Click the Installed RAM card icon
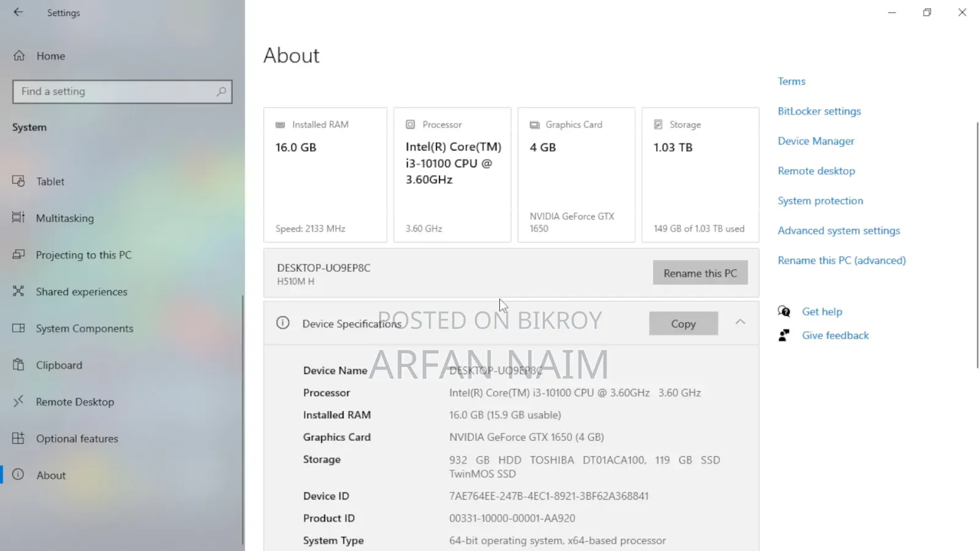980x551 pixels. (x=281, y=125)
